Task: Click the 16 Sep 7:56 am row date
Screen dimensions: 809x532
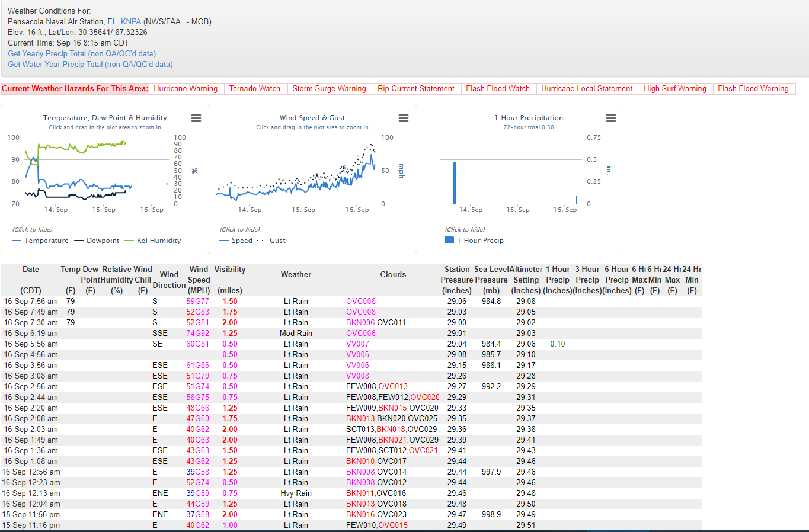Action: (x=31, y=301)
